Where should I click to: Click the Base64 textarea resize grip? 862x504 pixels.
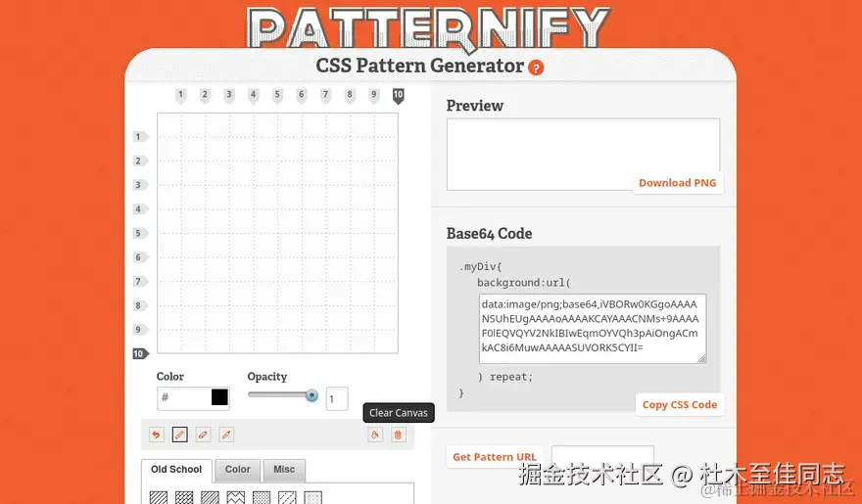coord(701,358)
